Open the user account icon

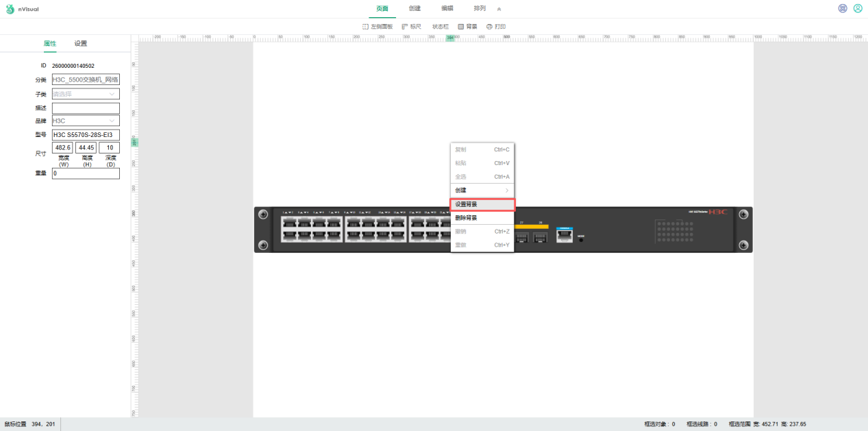[x=857, y=8]
